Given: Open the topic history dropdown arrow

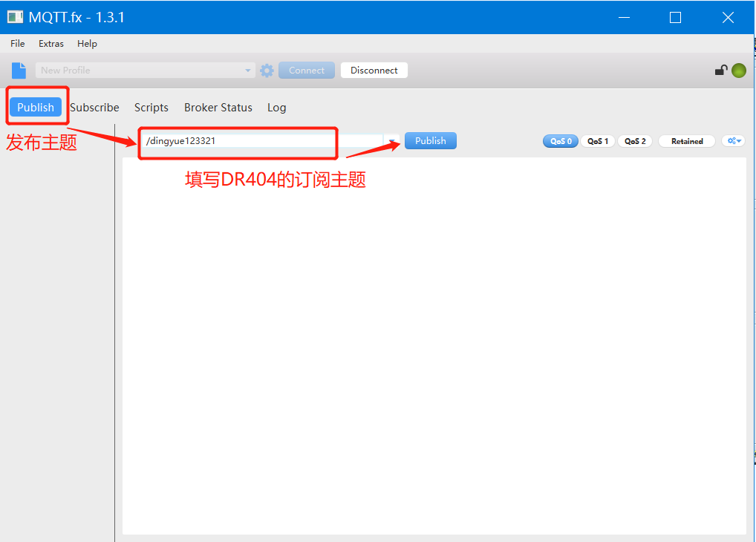Looking at the screenshot, I should (x=391, y=141).
